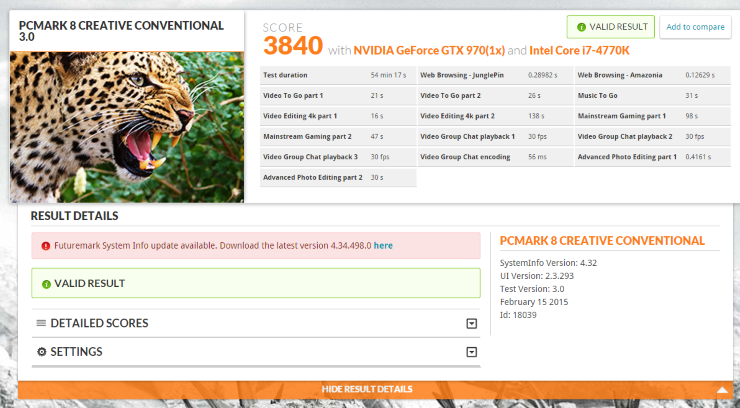Image resolution: width=740 pixels, height=408 pixels.
Task: Click HIDE RESULT DETAILS bar
Action: [x=376, y=390]
